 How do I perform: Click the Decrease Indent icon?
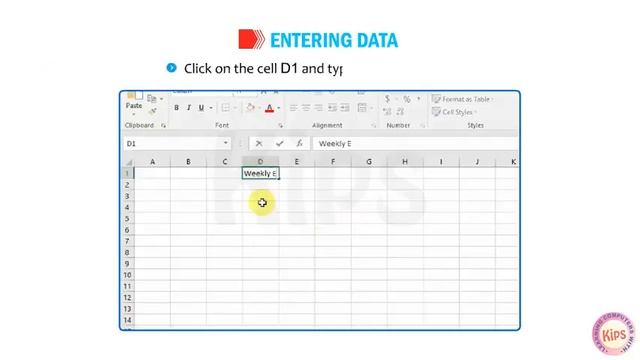coord(332,108)
